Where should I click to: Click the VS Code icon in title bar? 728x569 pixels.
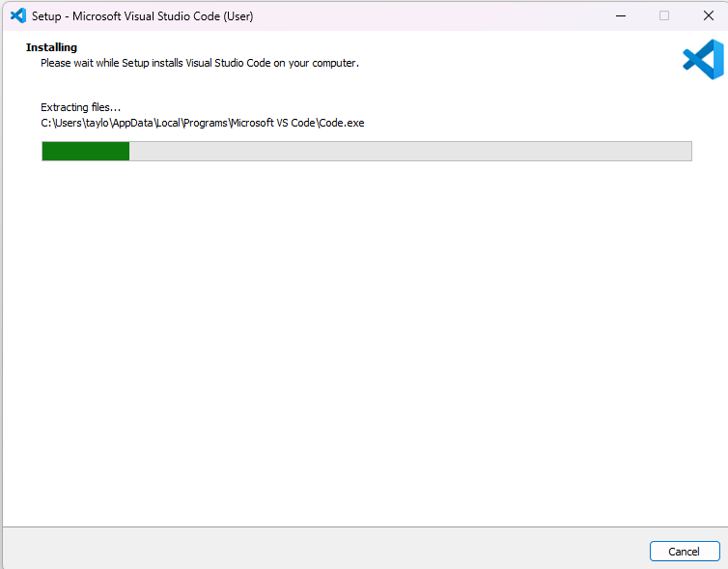pos(18,15)
